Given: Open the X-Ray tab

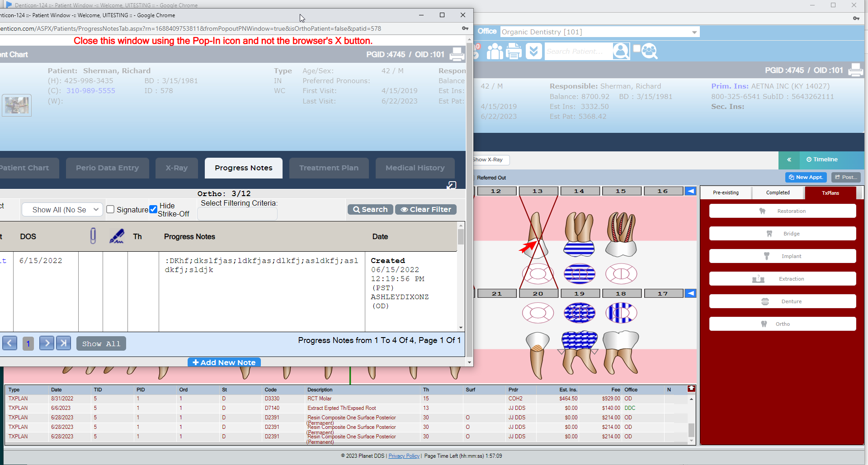Looking at the screenshot, I should coord(176,168).
